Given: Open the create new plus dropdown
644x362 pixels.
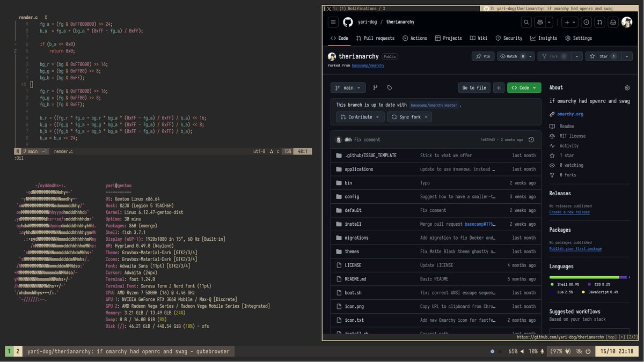Looking at the screenshot, I should point(570,22).
